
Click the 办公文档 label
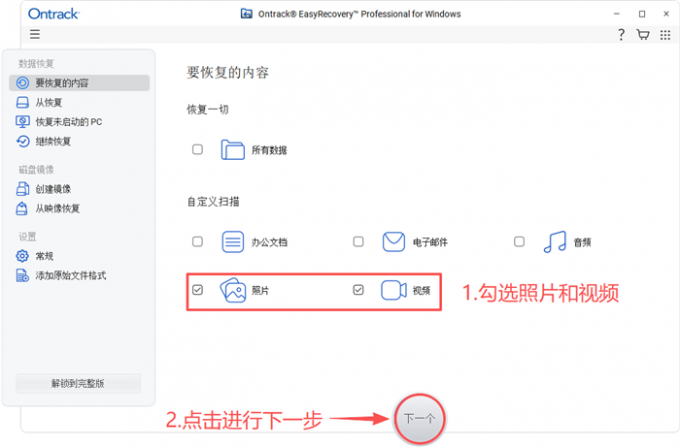point(269,242)
